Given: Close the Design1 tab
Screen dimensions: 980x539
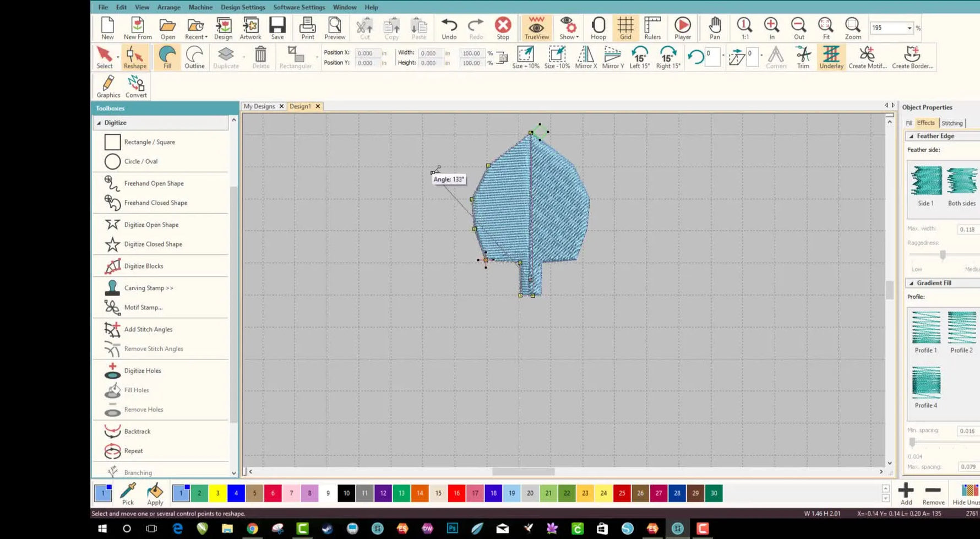Looking at the screenshot, I should pyautogui.click(x=318, y=106).
